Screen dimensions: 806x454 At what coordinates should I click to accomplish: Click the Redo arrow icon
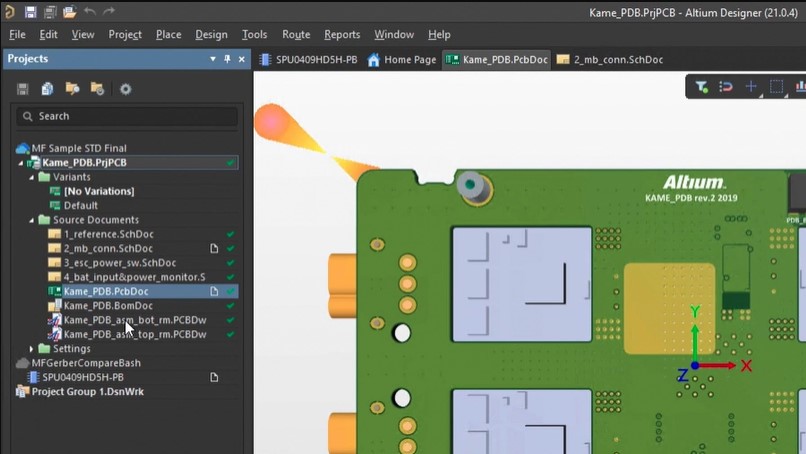point(108,11)
